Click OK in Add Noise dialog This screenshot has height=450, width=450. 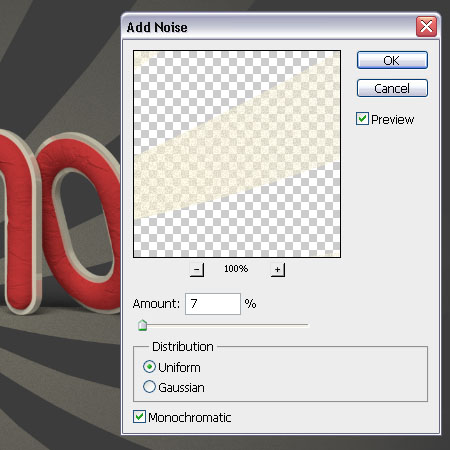(x=392, y=60)
